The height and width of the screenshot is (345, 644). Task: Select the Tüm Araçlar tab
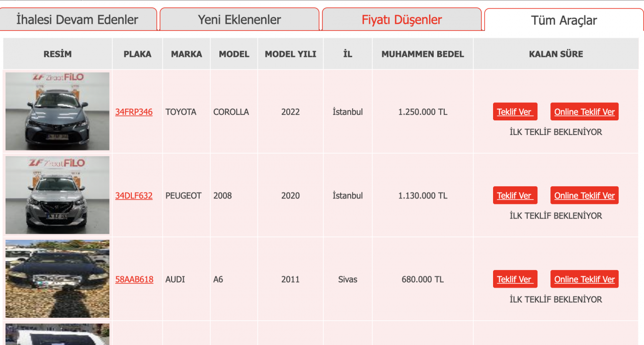click(564, 21)
